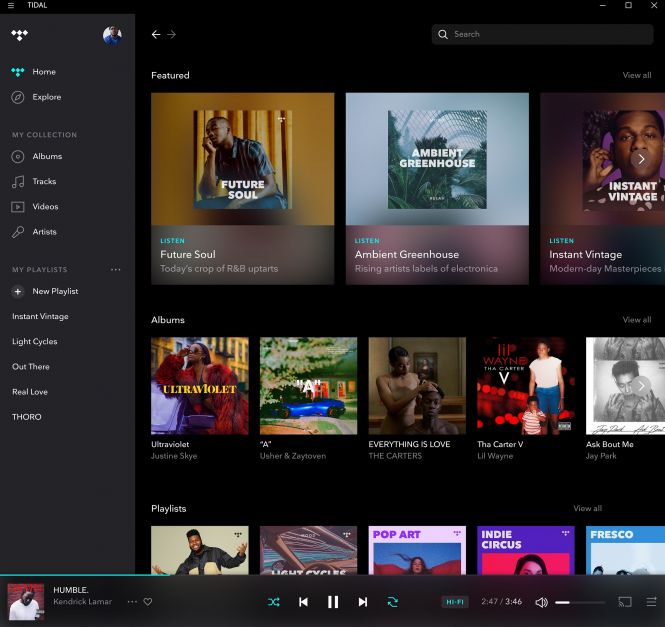Go to the previous track

[x=303, y=602]
